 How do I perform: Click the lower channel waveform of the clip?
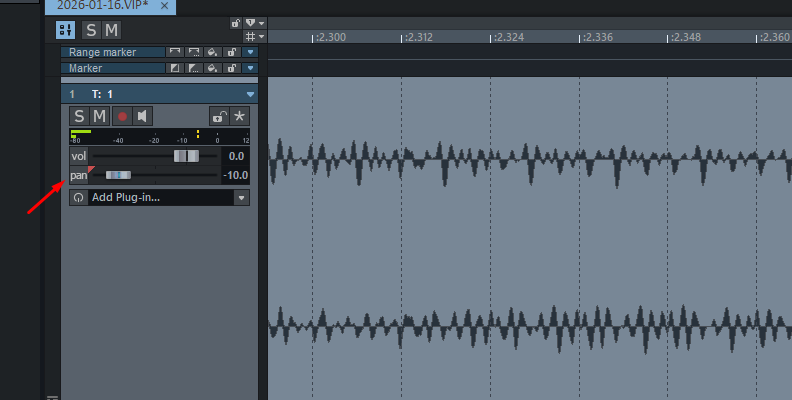tap(530, 328)
